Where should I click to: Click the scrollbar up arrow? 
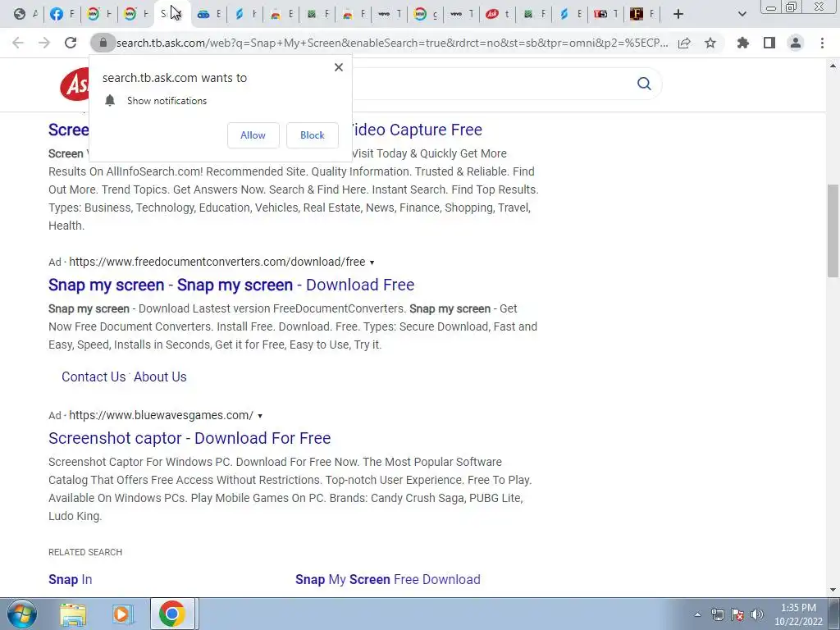click(x=833, y=66)
